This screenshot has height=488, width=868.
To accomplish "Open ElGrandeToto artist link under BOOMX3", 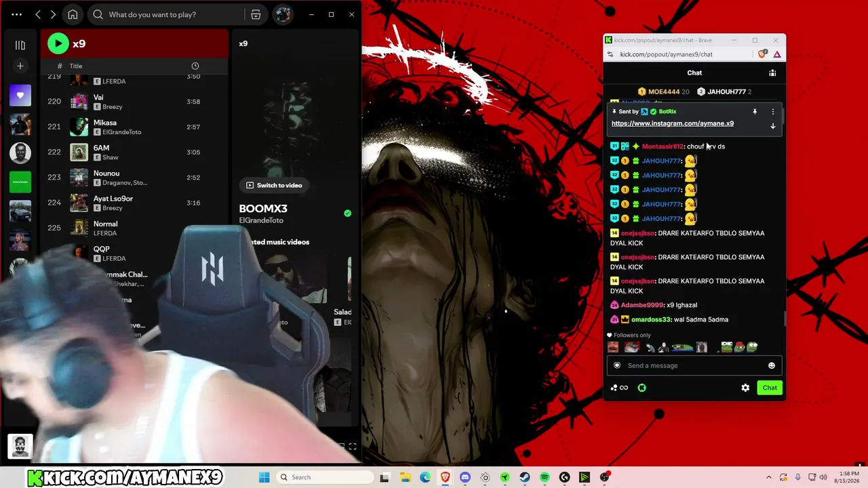I will pos(261,220).
